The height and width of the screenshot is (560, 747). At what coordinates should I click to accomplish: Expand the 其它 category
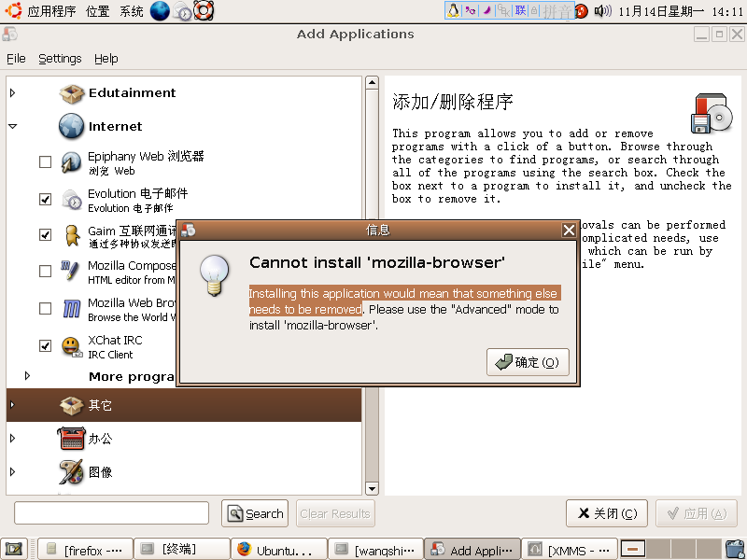click(x=13, y=405)
